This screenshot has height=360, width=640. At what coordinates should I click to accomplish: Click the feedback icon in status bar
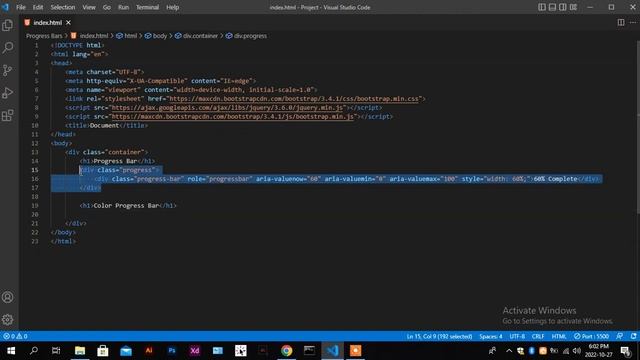pos(620,336)
